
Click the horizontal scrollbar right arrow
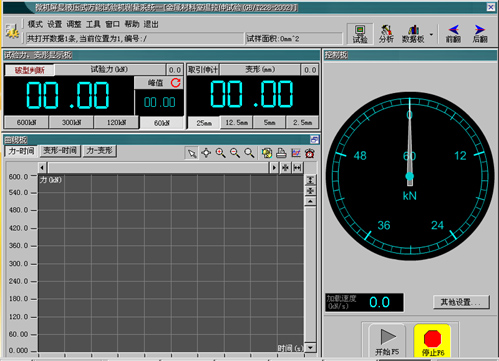point(274,167)
